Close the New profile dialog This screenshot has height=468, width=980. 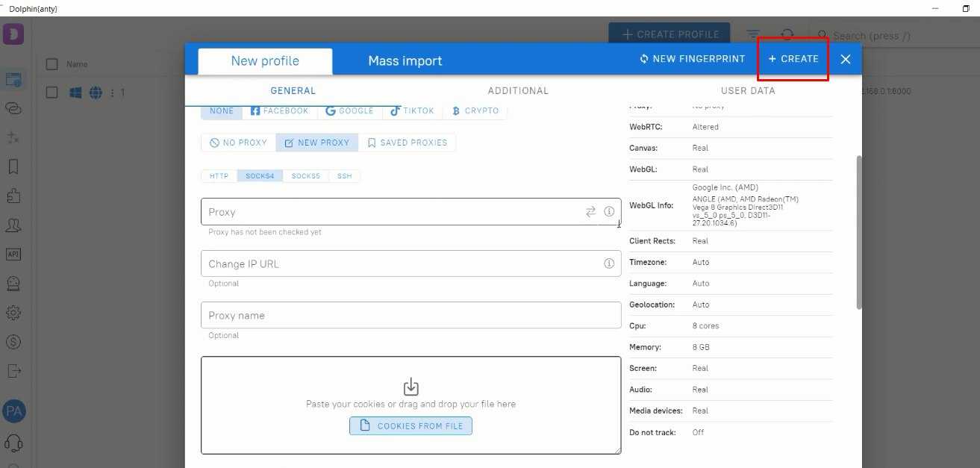[845, 59]
